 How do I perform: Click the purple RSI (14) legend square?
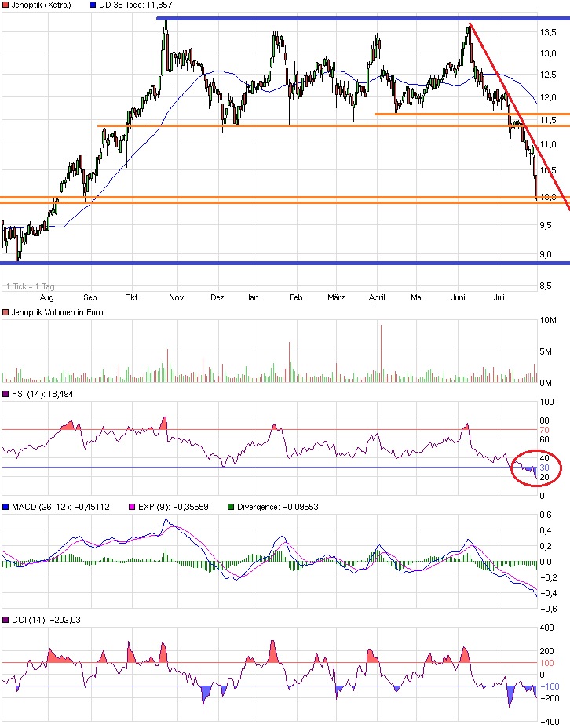[x=5, y=394]
